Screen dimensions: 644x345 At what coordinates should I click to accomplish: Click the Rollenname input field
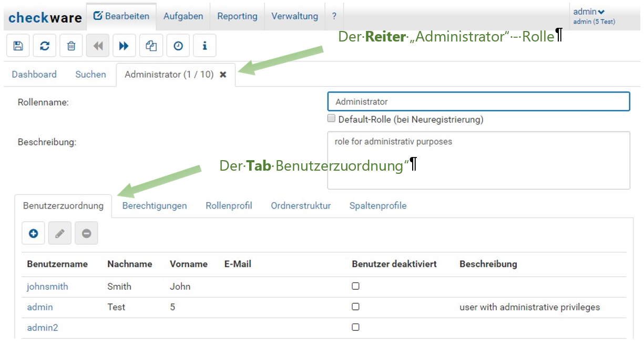[478, 102]
